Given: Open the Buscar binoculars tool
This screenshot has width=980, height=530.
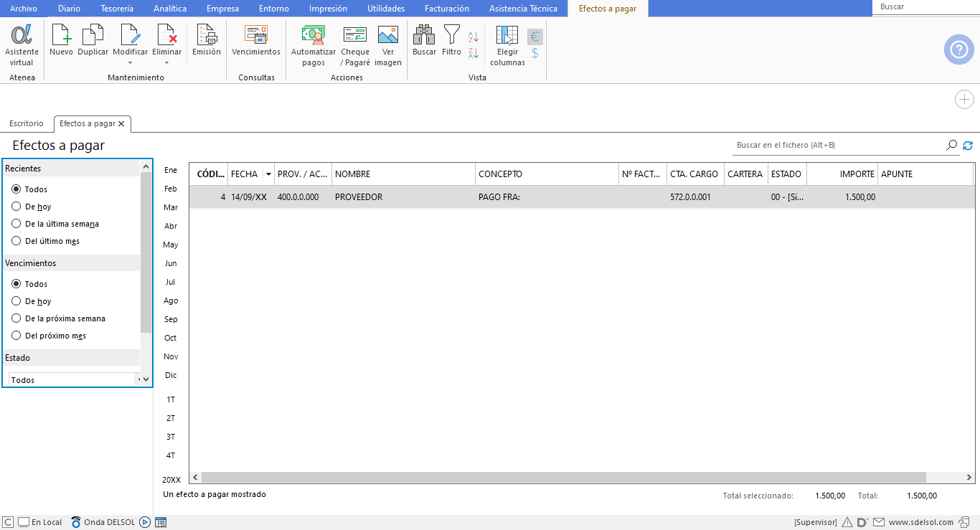Looking at the screenshot, I should pos(424,40).
